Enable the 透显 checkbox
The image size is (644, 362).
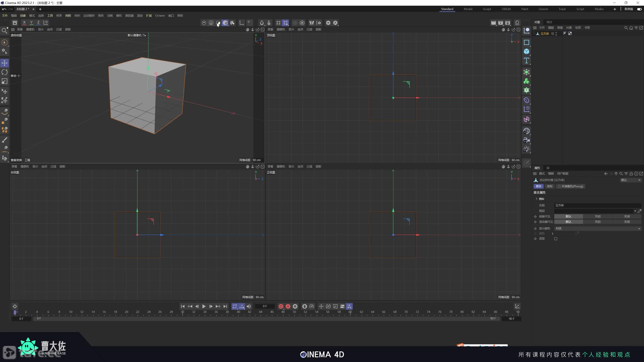[556, 239]
